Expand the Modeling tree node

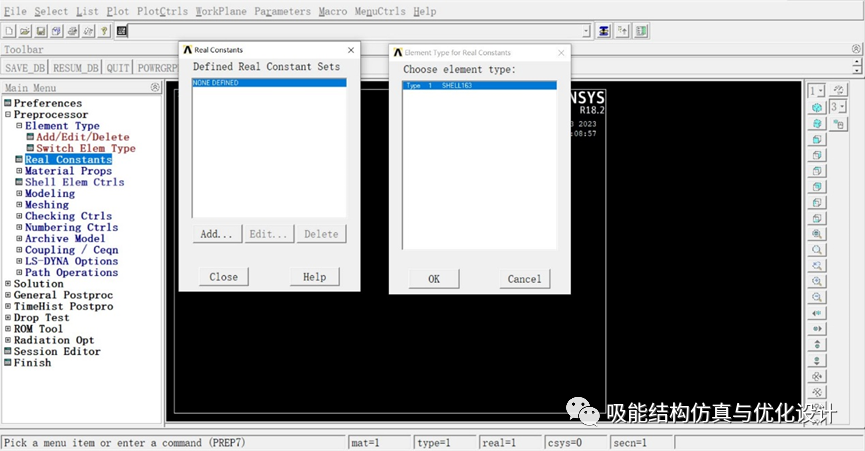(x=19, y=194)
